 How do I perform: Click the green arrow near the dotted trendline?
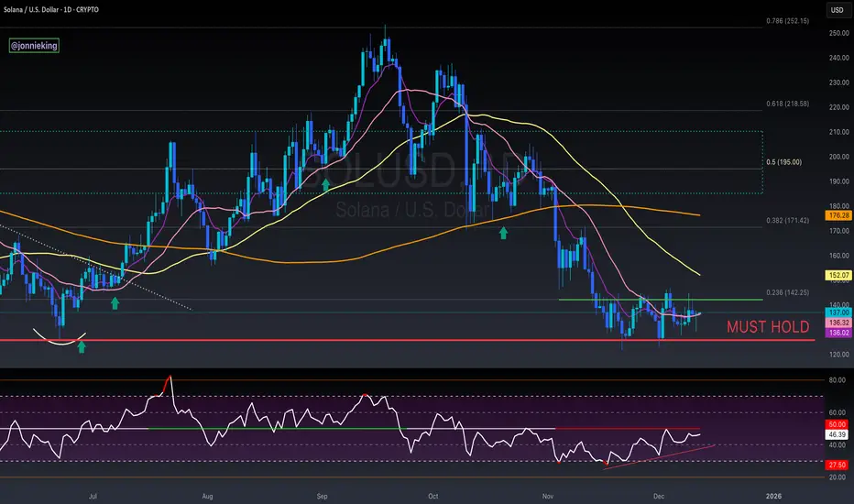[x=115, y=301]
